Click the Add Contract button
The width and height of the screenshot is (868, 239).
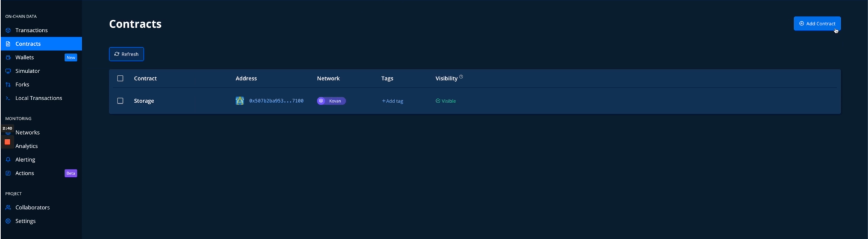[x=817, y=24]
